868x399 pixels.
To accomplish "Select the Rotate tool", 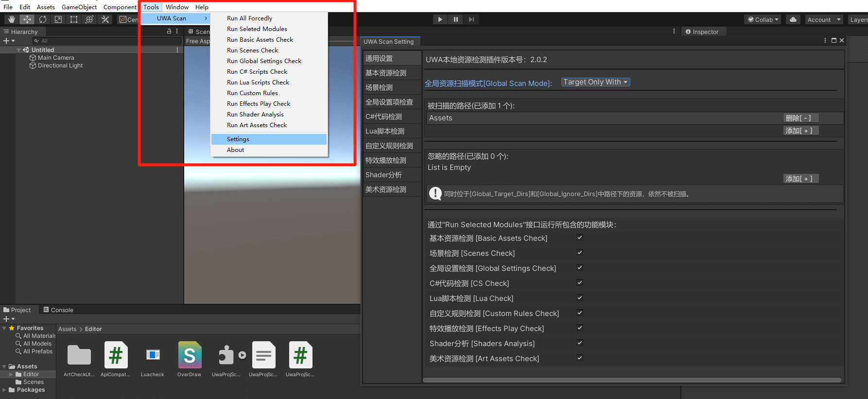I will point(43,19).
